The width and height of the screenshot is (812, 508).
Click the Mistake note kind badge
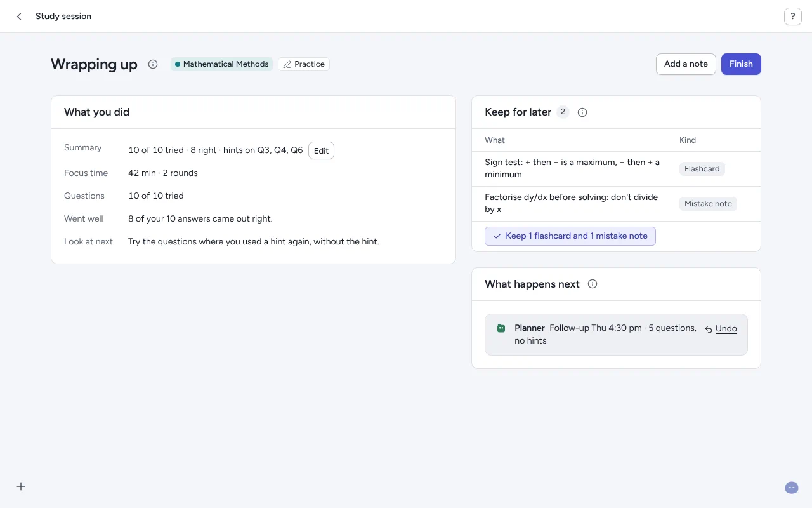(708, 204)
